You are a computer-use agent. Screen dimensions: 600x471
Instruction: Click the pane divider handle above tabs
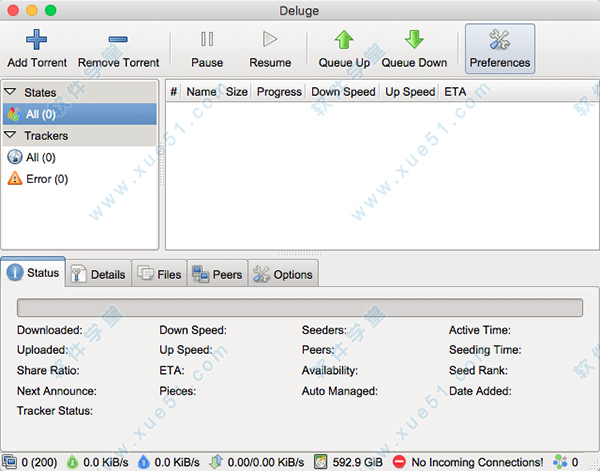(x=300, y=253)
